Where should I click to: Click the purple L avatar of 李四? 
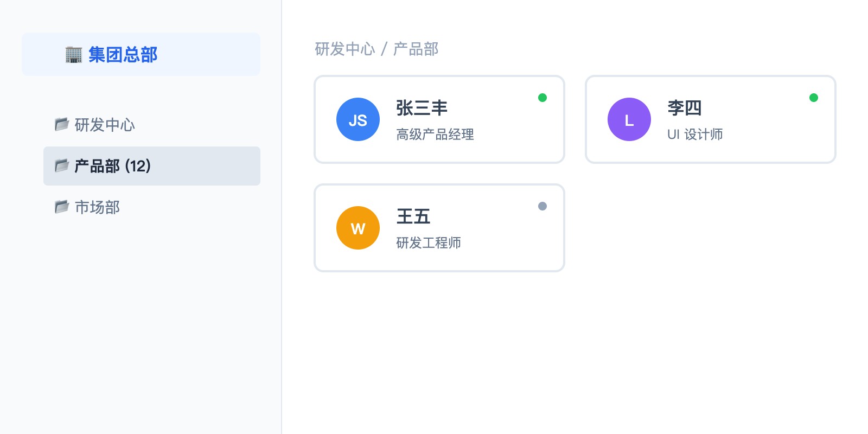pos(629,119)
